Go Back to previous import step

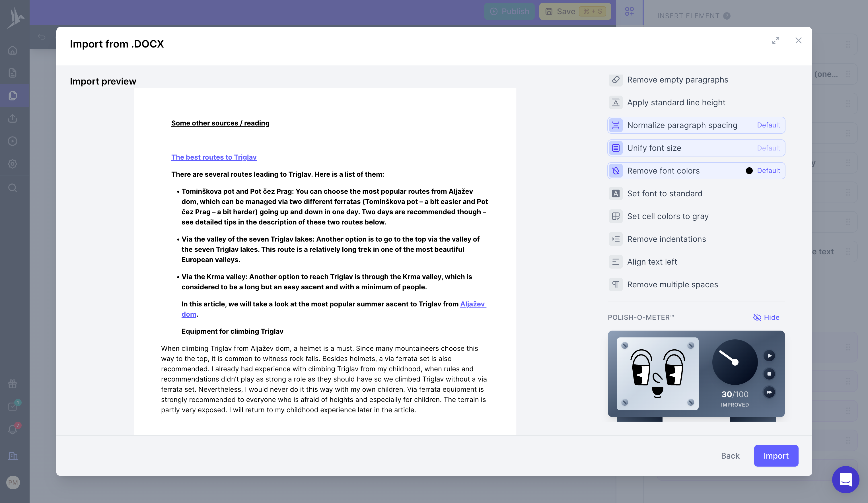coord(730,456)
